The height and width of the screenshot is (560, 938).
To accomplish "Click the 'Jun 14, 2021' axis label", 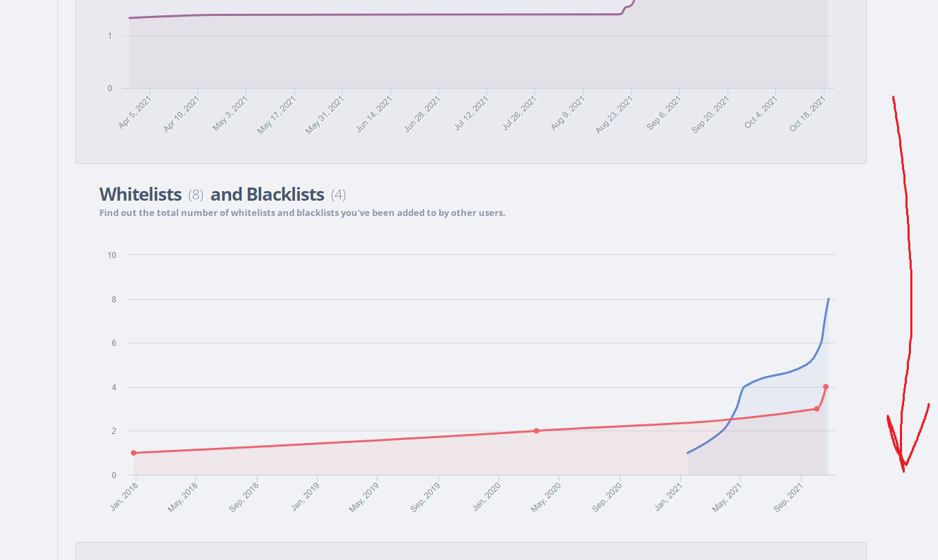I will point(375,113).
